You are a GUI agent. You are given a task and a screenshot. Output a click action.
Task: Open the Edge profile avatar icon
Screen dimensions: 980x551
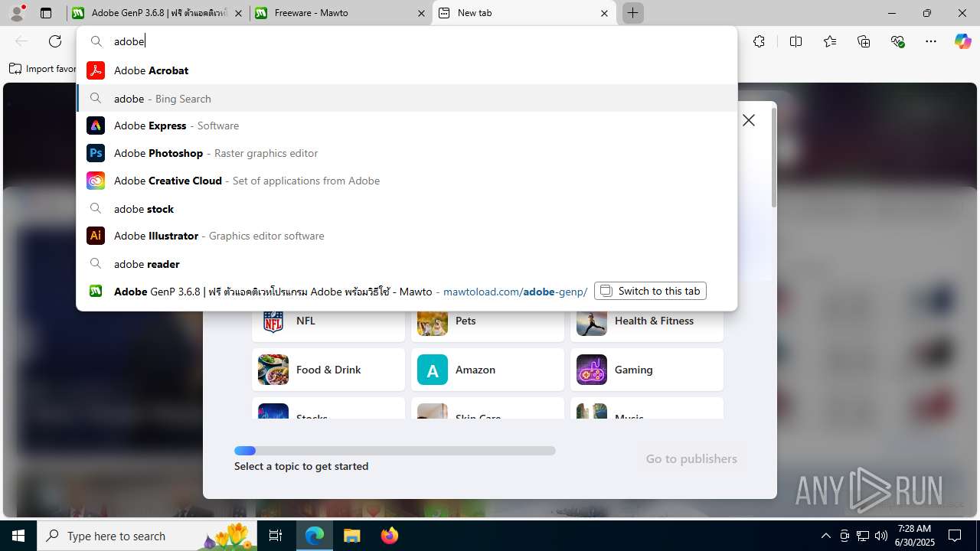point(17,13)
